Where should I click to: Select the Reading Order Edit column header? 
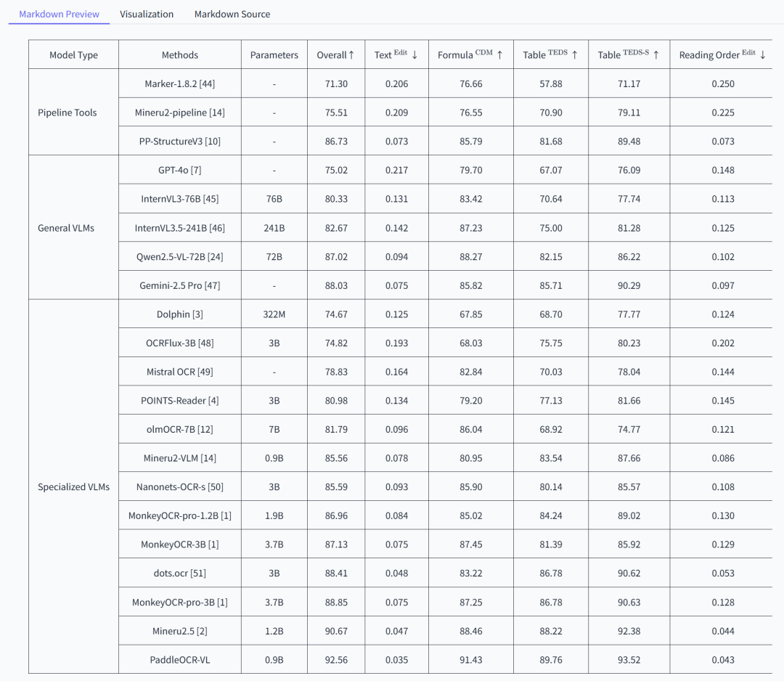(723, 54)
